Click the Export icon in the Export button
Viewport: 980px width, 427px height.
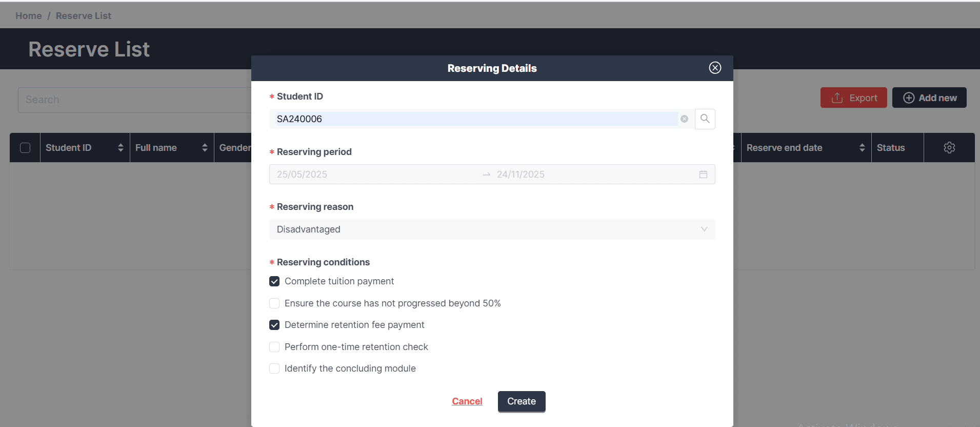point(836,98)
